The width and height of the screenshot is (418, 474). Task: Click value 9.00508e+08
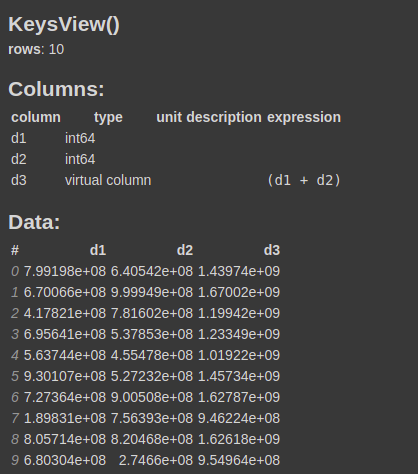pyautogui.click(x=152, y=397)
